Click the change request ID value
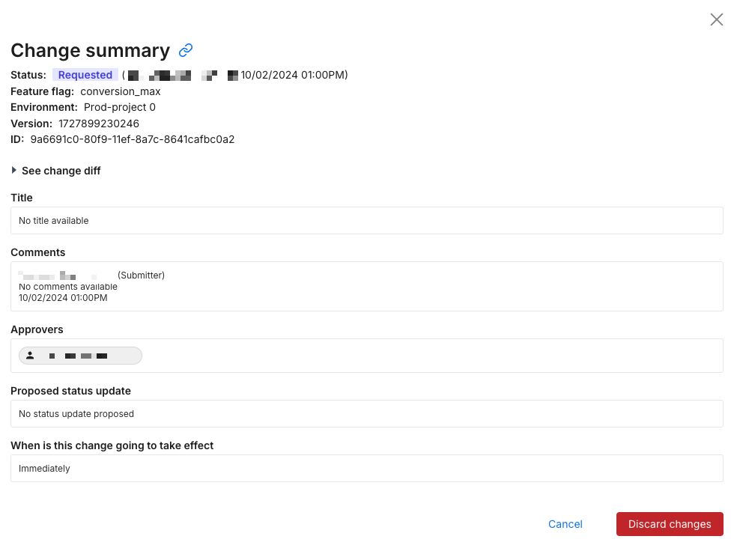 click(x=133, y=139)
